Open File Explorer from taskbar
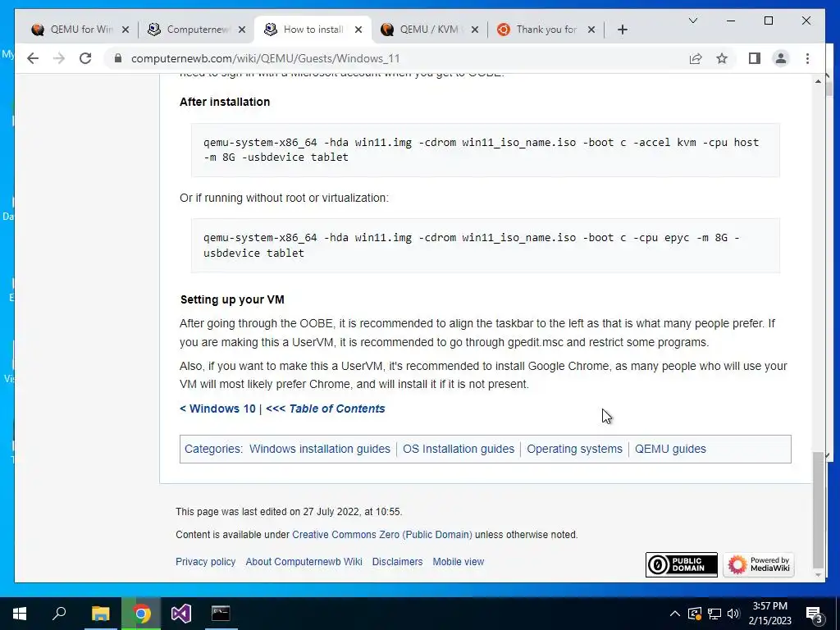This screenshot has height=630, width=840. coord(100,614)
